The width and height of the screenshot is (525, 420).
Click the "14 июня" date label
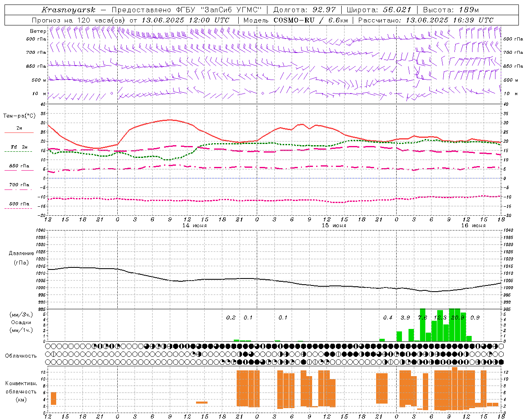194,226
